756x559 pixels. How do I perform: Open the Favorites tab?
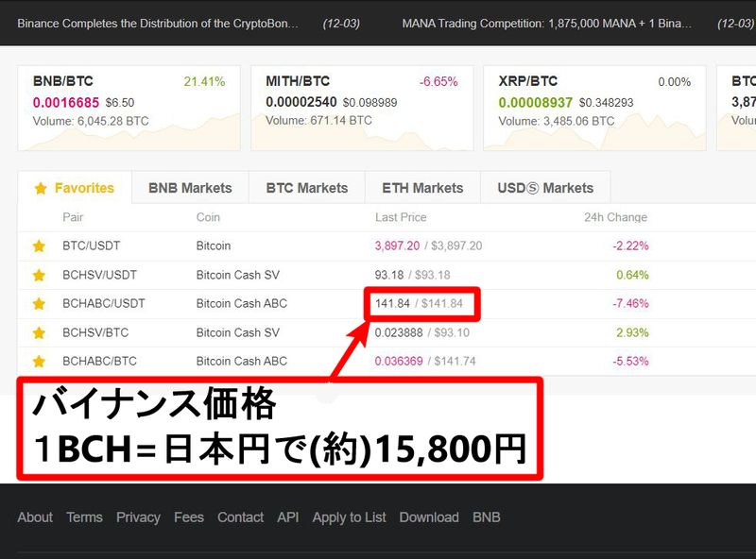coord(75,188)
